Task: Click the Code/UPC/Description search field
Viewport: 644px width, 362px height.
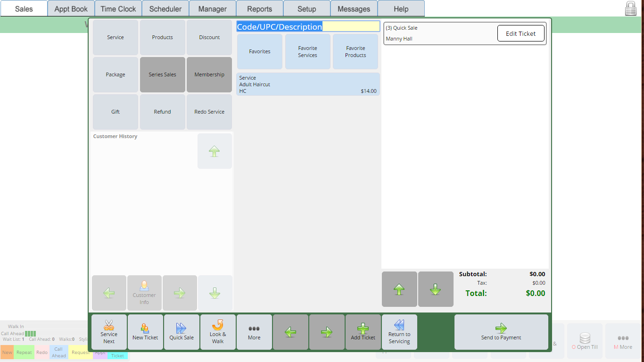Action: [308, 26]
